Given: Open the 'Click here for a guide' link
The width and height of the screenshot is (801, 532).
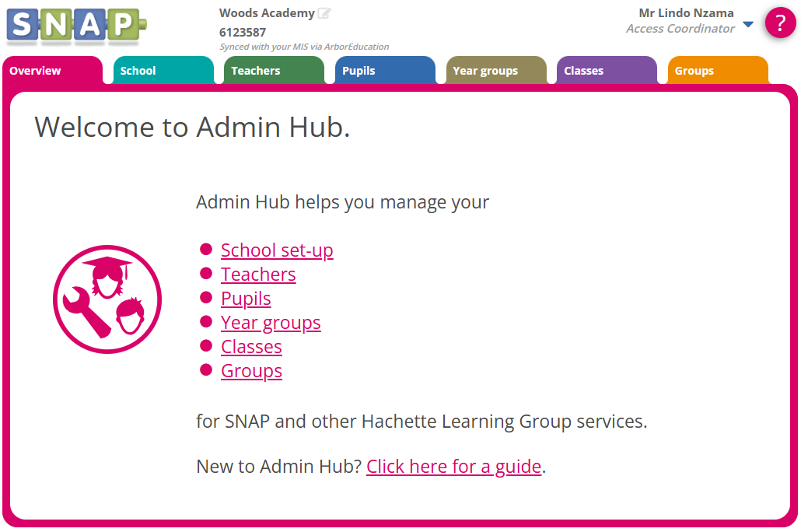Looking at the screenshot, I should click(453, 467).
